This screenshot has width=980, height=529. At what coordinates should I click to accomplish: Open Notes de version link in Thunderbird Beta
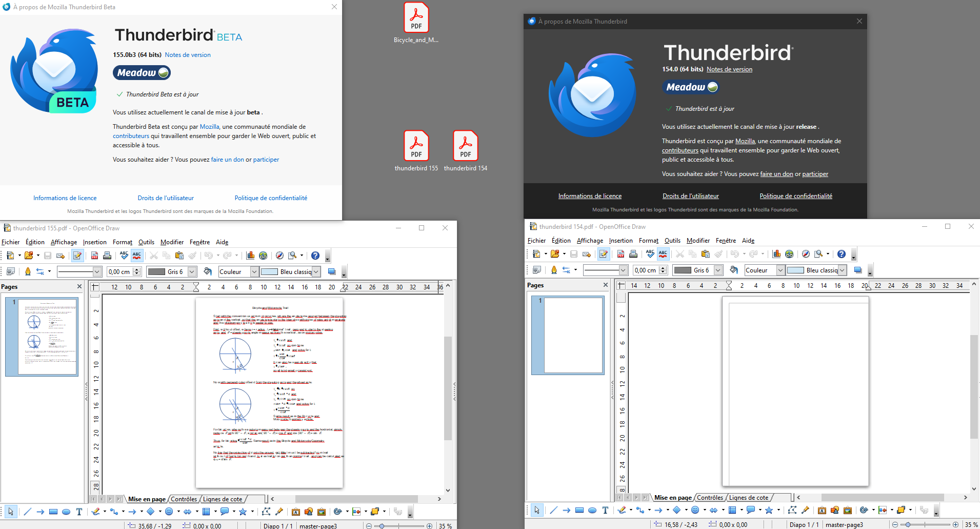188,55
